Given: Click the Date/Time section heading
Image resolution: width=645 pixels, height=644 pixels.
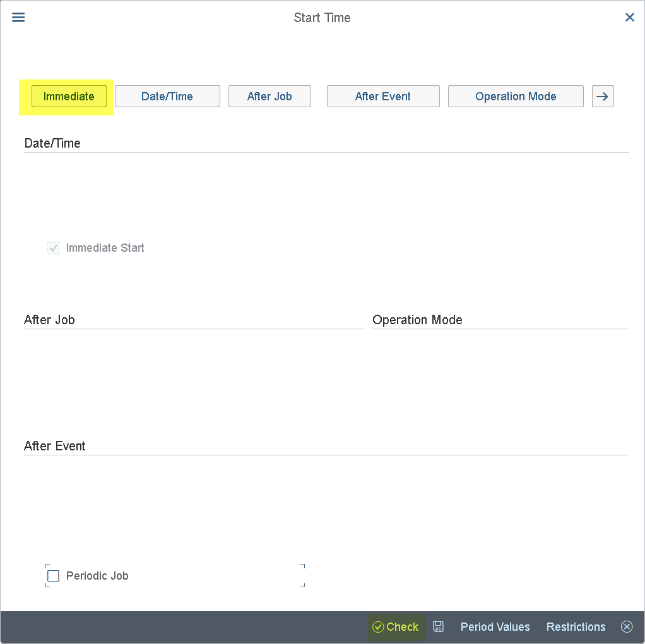Looking at the screenshot, I should [52, 143].
